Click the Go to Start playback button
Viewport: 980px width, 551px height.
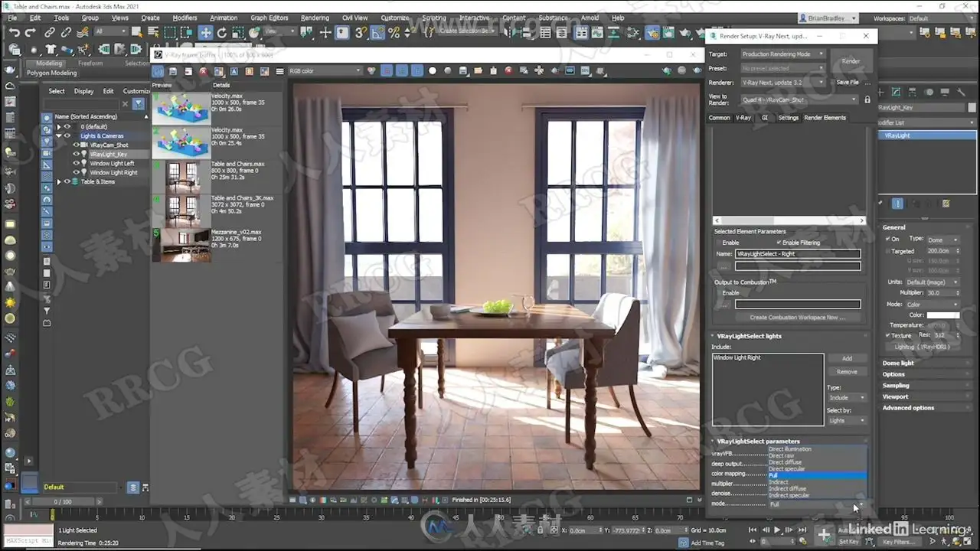point(752,530)
